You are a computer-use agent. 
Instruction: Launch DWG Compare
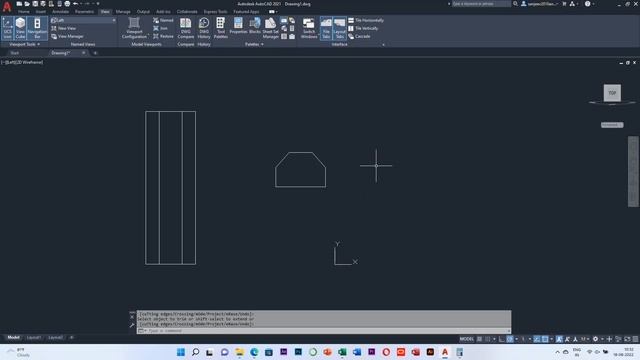click(186, 28)
